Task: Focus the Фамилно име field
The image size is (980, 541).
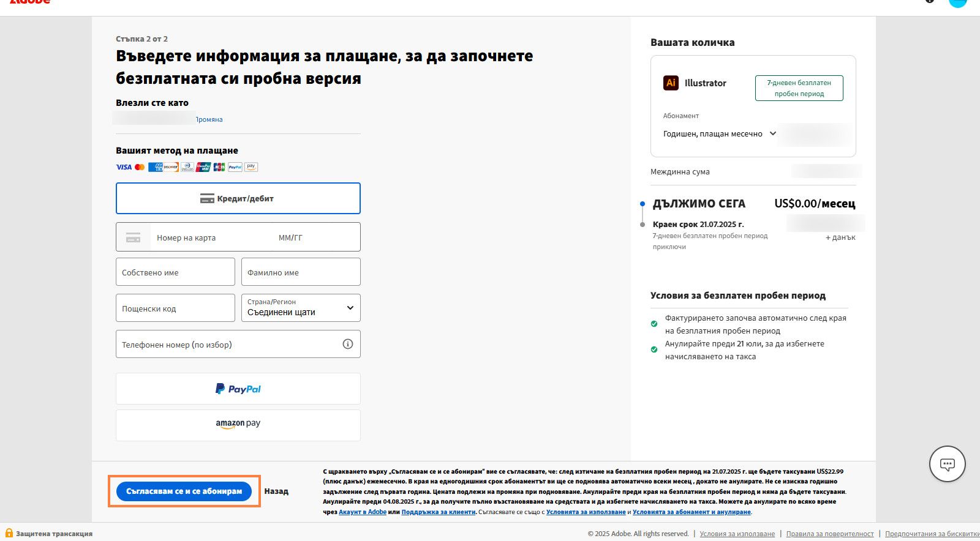Action: pos(301,272)
